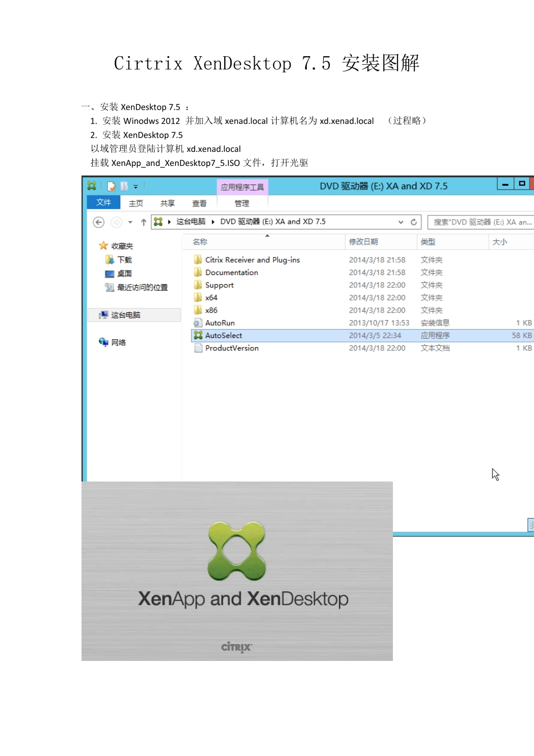Image resolution: width=534 pixels, height=756 pixels.
Task: Sort by the 类型 column header
Action: (x=428, y=242)
